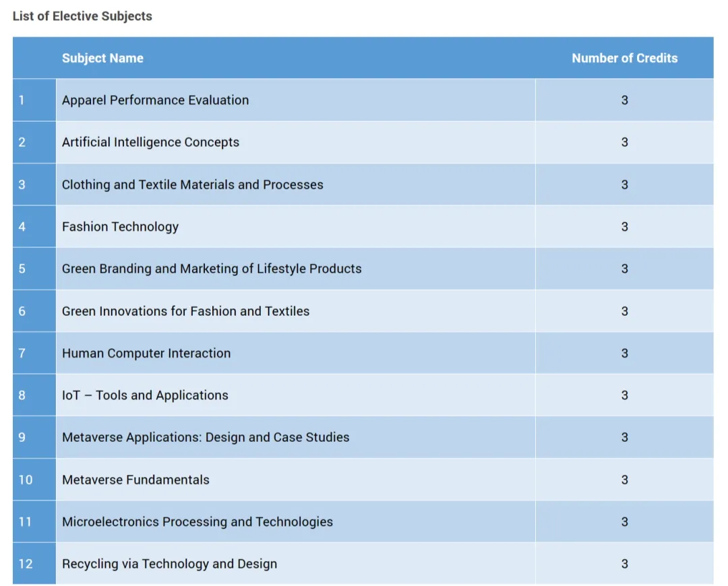Image resolution: width=728 pixels, height=586 pixels.
Task: Select the 'Subject Name' column header
Action: (102, 58)
